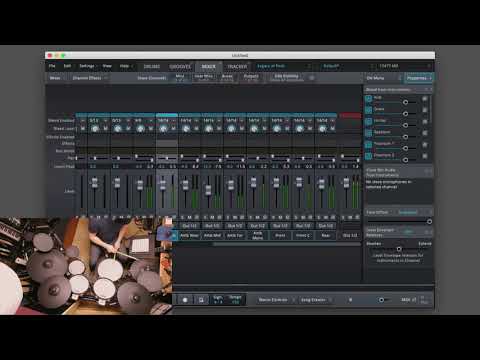
Task: Toggle the Fade Offset switch
Action: click(408, 212)
